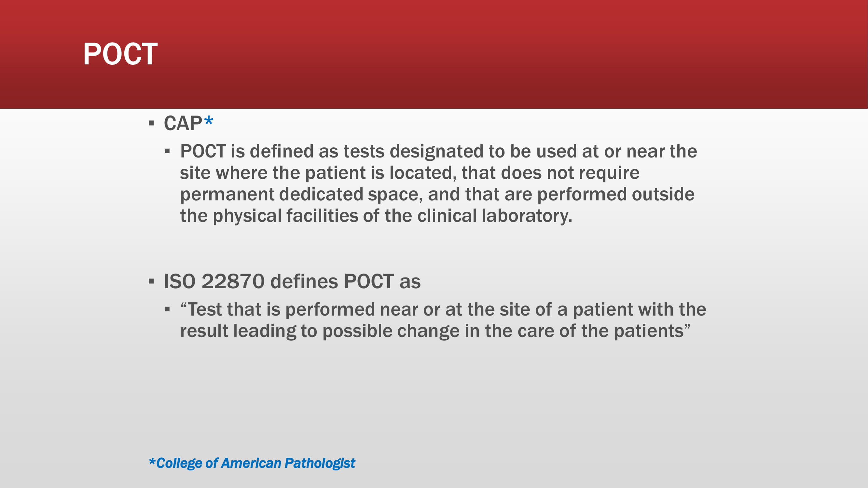Select the CAP bullet heading

pyautogui.click(x=188, y=123)
